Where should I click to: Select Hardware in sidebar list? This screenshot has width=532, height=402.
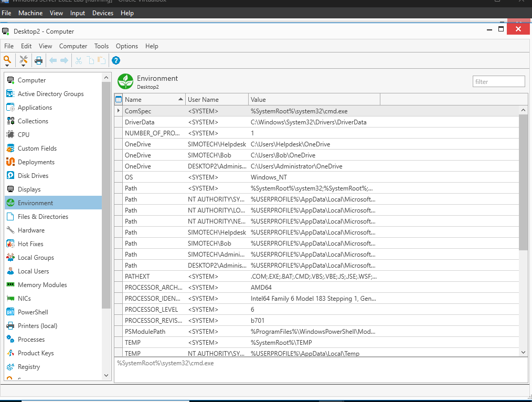(x=54, y=230)
